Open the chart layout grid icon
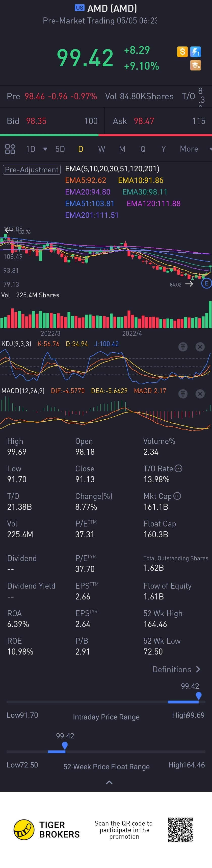 [10, 149]
